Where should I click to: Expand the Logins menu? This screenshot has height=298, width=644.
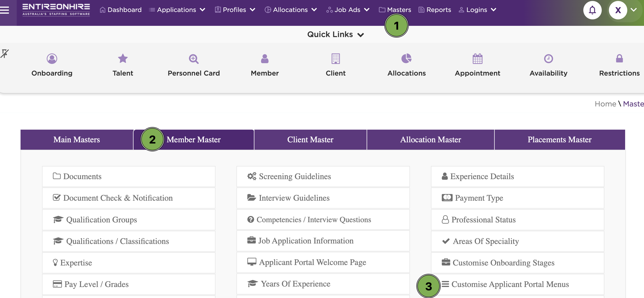(478, 10)
